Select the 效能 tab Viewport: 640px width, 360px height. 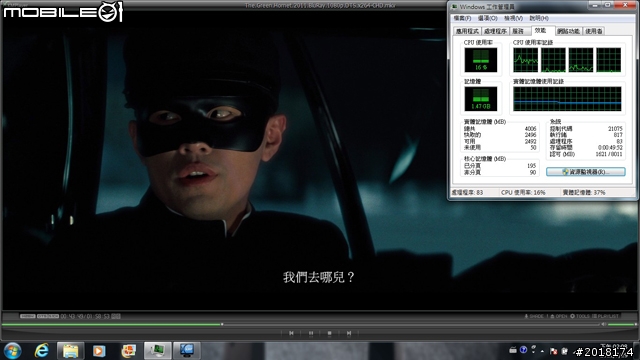click(x=543, y=30)
